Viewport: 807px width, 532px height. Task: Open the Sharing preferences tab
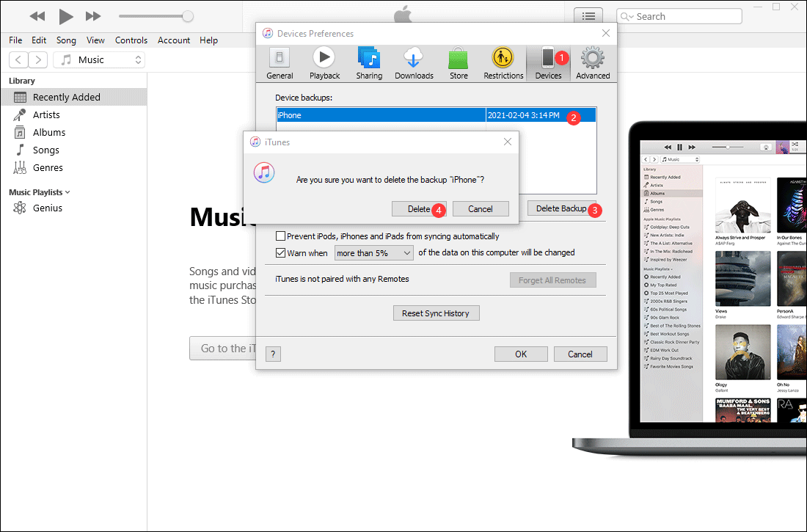click(369, 63)
